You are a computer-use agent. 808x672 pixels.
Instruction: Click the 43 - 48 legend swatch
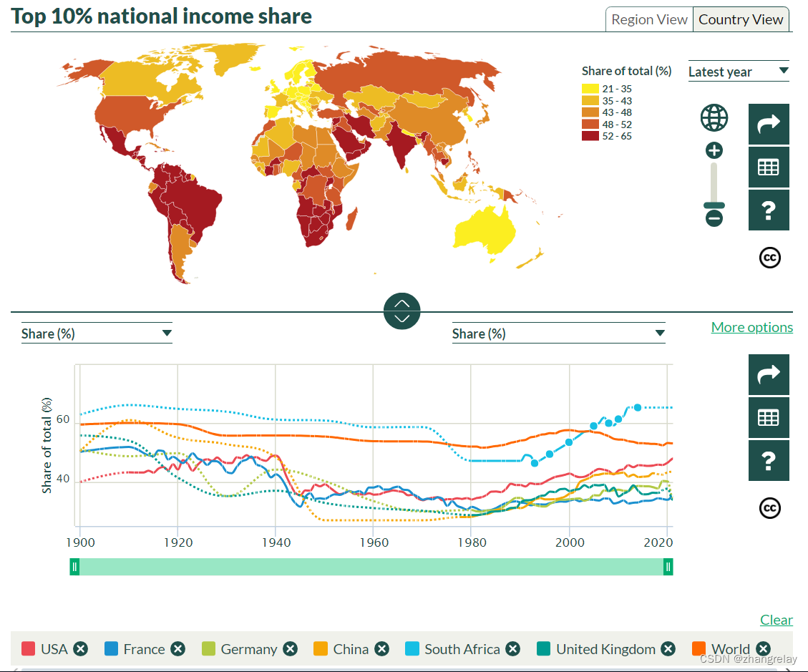590,112
